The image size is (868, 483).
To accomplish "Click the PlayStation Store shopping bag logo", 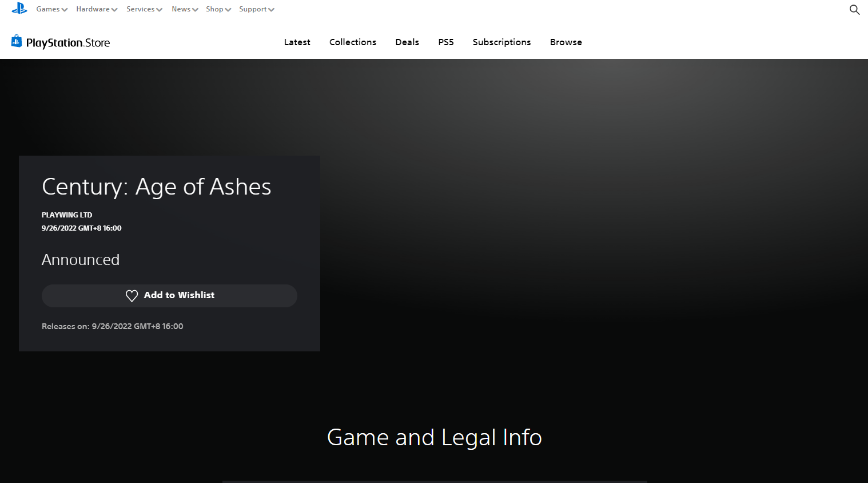I will click(17, 41).
